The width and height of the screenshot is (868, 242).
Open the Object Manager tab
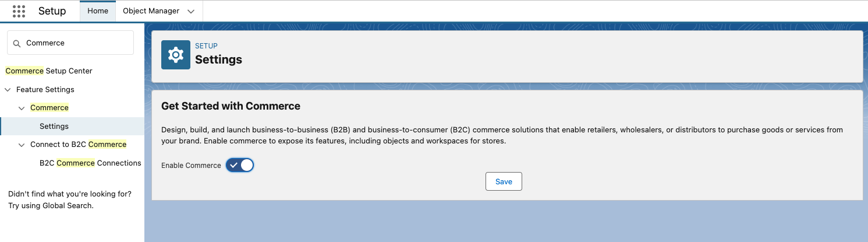[x=151, y=11]
